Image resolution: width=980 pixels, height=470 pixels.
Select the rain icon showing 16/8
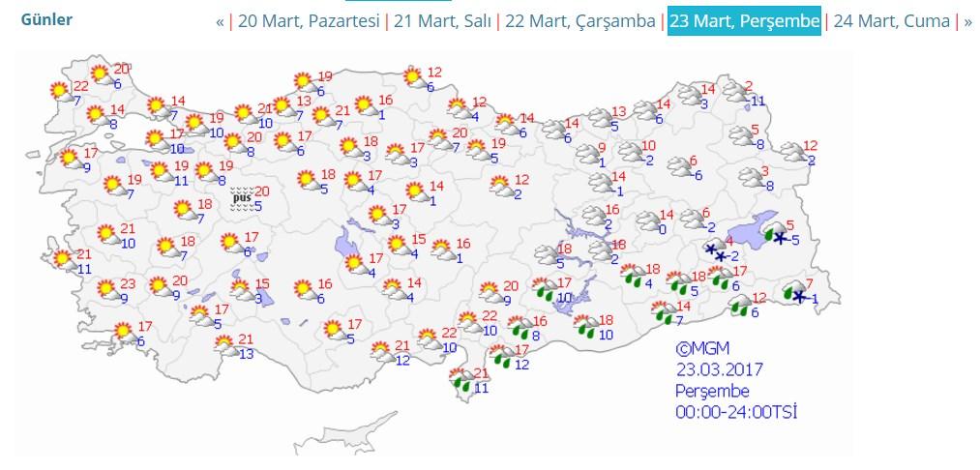pos(520,328)
